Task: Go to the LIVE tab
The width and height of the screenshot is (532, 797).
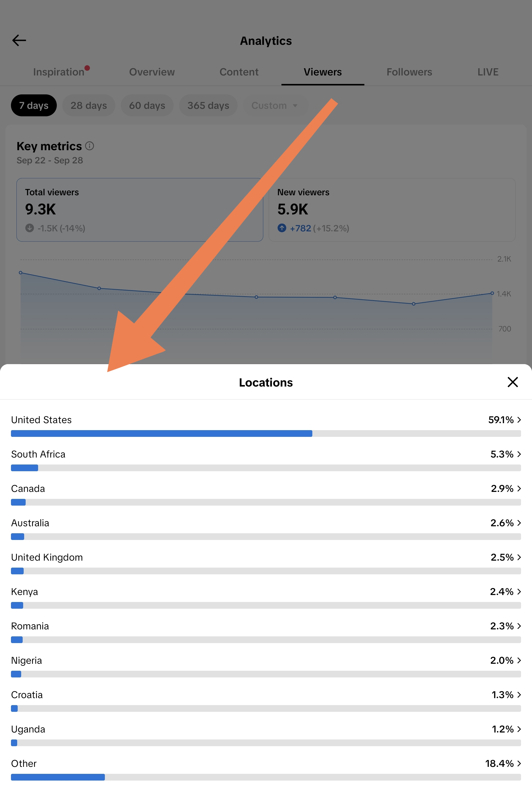Action: [x=488, y=72]
